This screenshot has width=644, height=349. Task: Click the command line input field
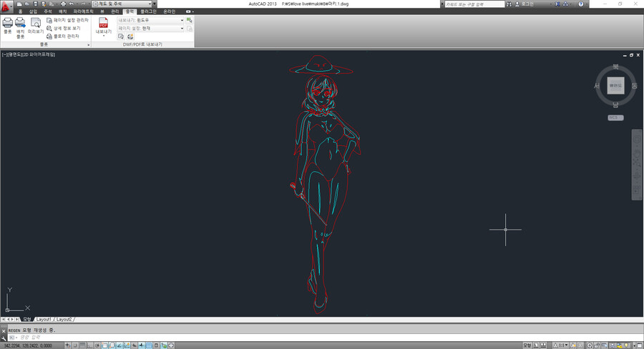click(143, 337)
